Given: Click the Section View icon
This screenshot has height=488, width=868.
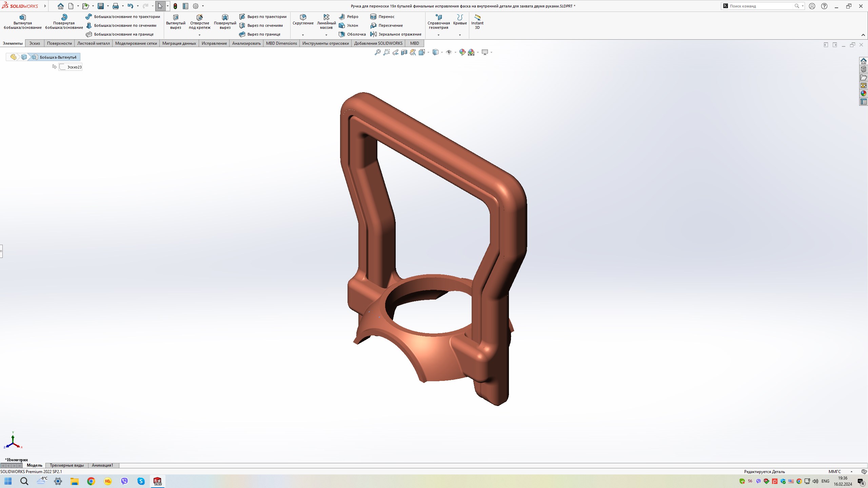Looking at the screenshot, I should [404, 52].
